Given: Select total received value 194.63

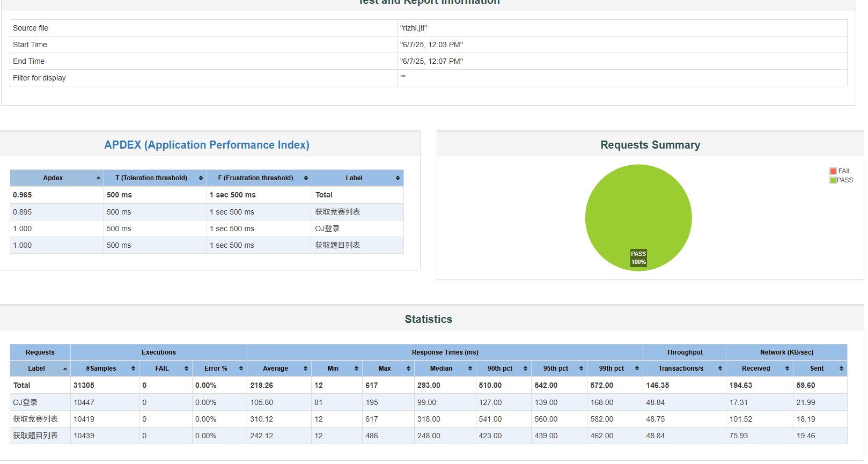Looking at the screenshot, I should [x=741, y=385].
